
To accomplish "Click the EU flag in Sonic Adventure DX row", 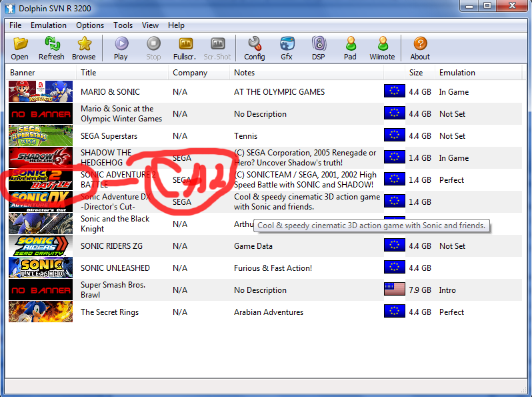I will click(x=395, y=201).
